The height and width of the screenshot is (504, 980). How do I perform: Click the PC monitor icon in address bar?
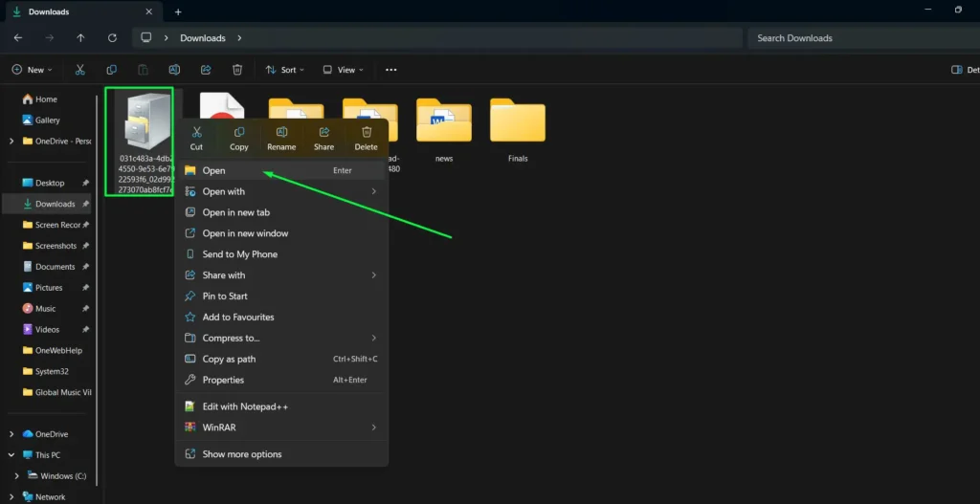tap(146, 37)
